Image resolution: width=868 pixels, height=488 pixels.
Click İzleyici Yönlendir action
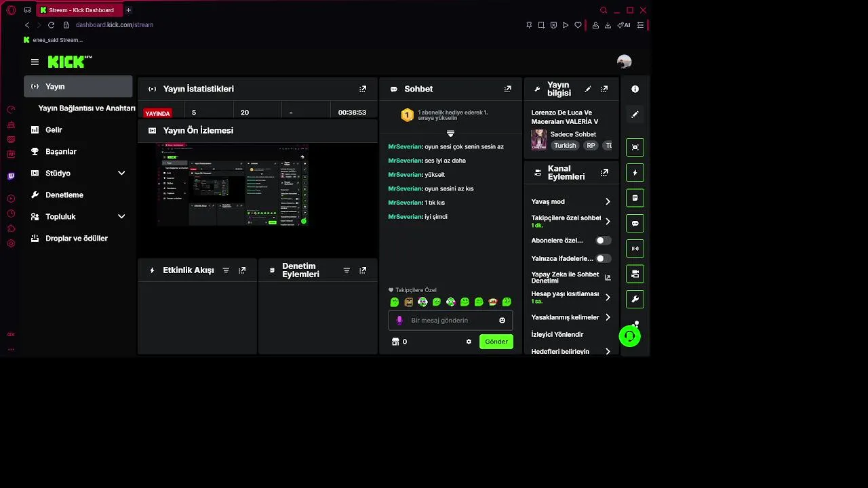(x=557, y=334)
